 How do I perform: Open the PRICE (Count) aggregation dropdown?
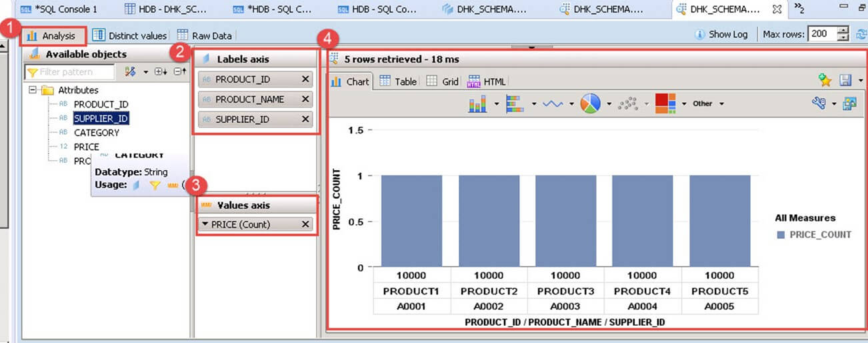[205, 225]
